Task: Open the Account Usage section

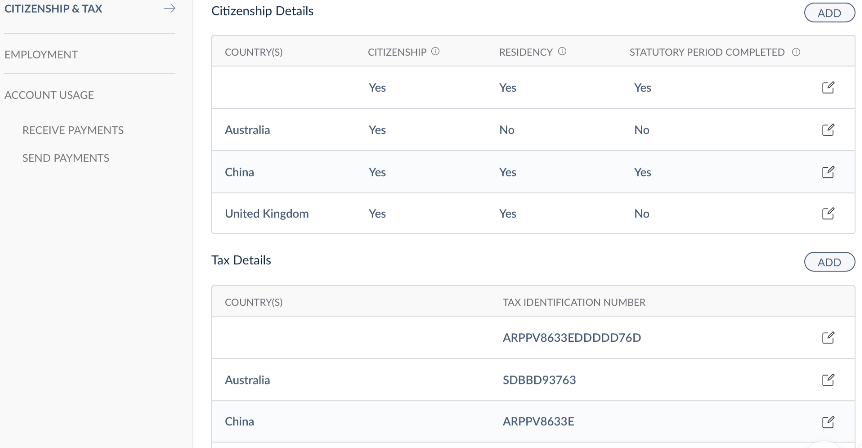Action: tap(49, 95)
